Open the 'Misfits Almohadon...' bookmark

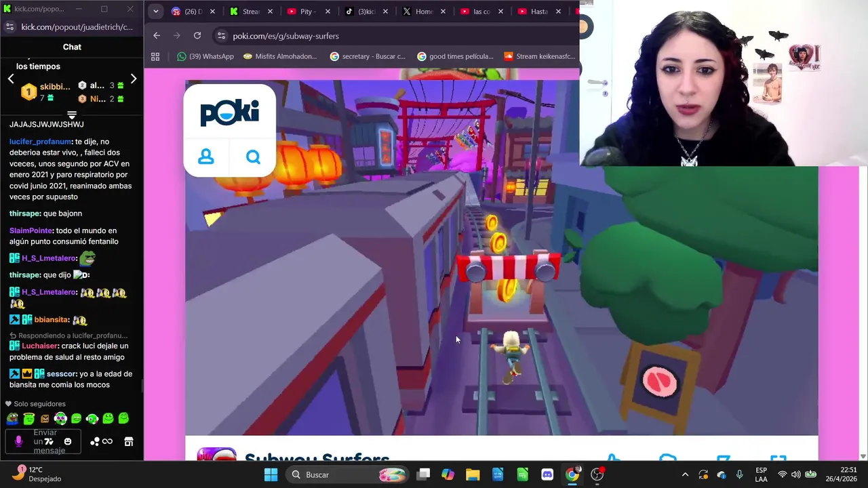[279, 56]
